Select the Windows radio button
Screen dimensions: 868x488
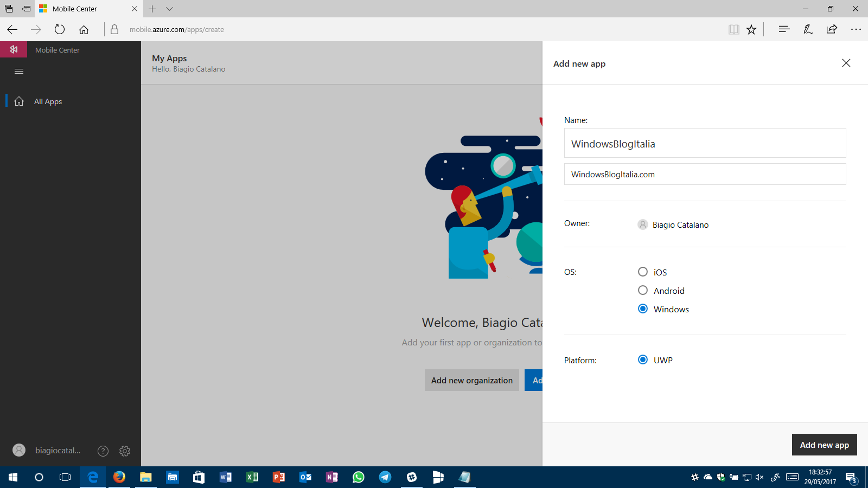point(643,309)
